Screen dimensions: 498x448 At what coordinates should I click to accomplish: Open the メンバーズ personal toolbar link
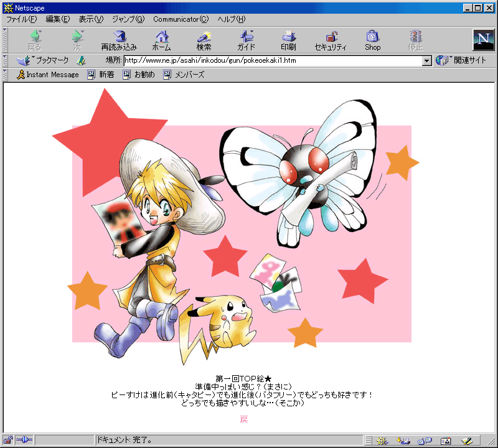(x=184, y=75)
